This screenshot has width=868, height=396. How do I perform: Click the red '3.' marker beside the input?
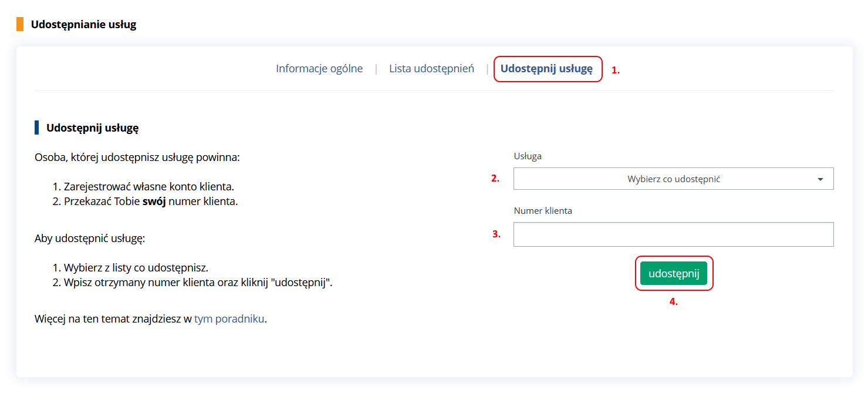(x=496, y=234)
